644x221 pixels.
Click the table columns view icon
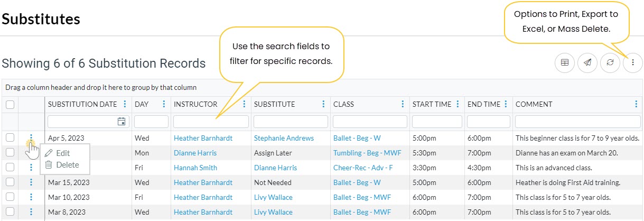pyautogui.click(x=564, y=63)
